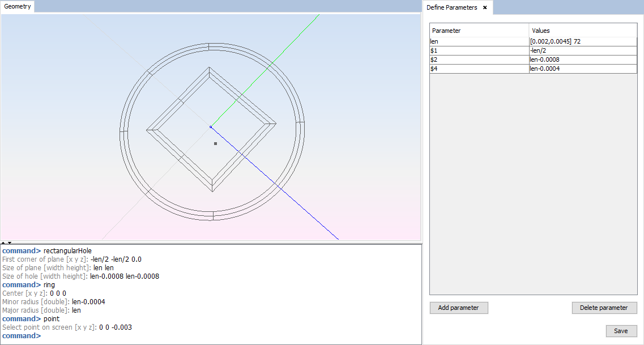This screenshot has height=345, width=644.
Task: Click the splitter up arrow above console
Action: (3, 242)
